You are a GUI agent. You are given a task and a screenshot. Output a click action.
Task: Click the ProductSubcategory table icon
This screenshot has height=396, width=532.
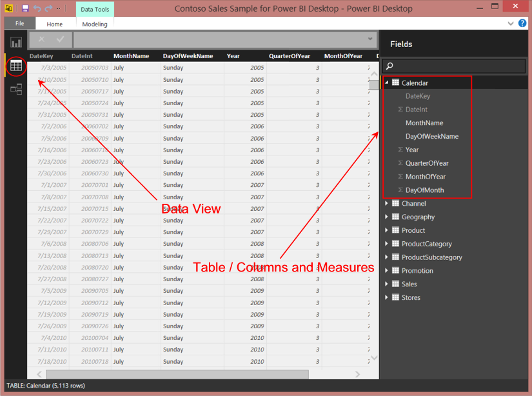tap(395, 257)
